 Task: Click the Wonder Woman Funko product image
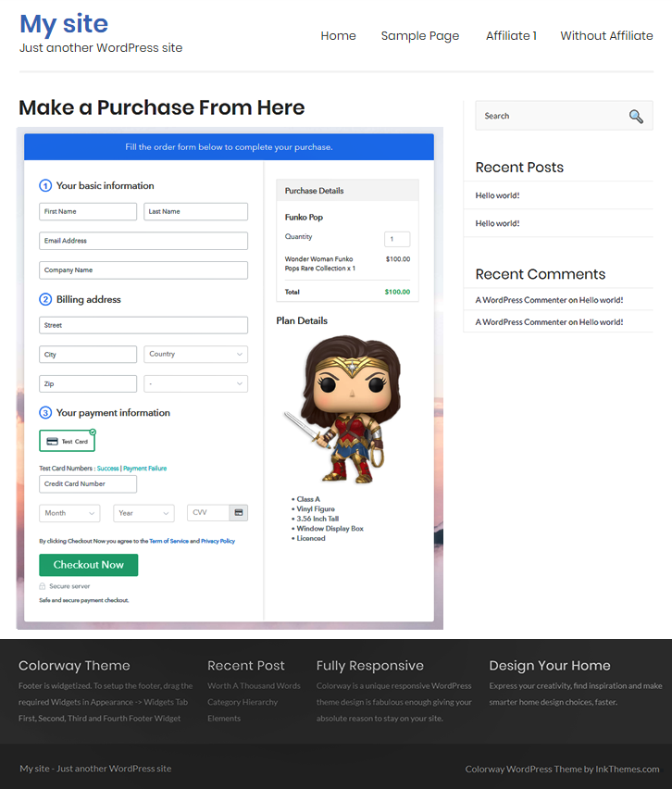(343, 409)
